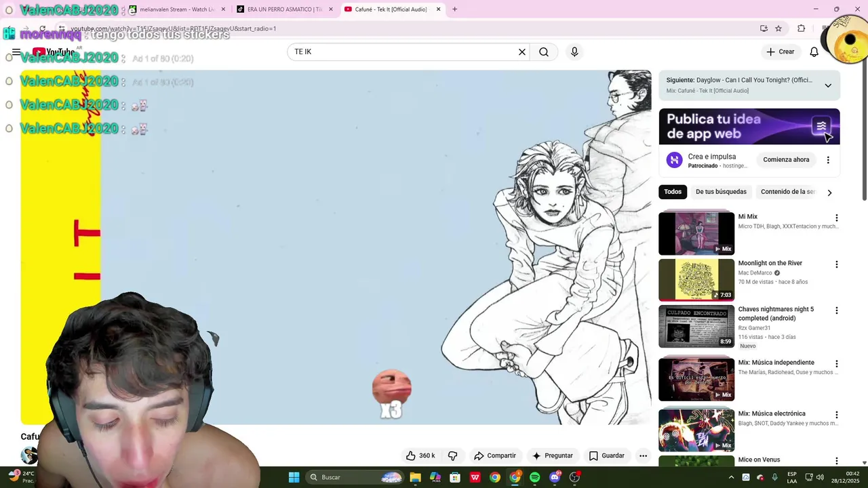The width and height of the screenshot is (868, 488).
Task: Close the melianvalen Stream tab
Action: pos(223,9)
